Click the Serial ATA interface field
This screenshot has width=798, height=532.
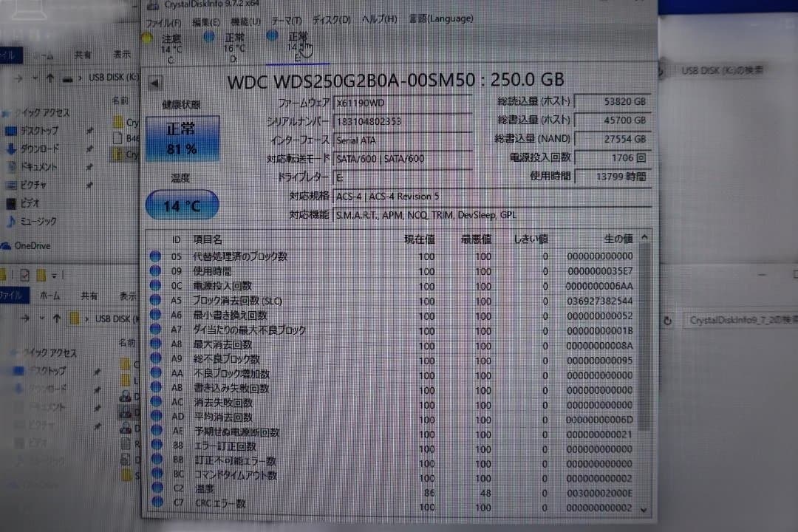[403, 140]
